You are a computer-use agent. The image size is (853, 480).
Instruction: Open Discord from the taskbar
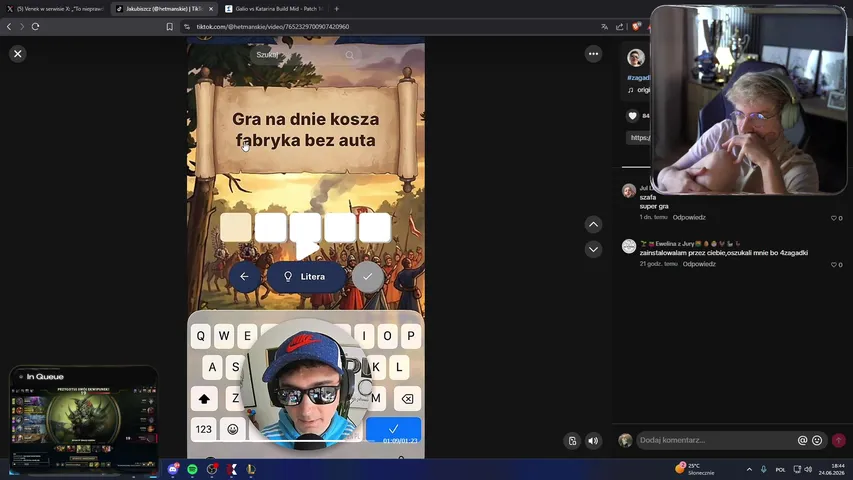[x=173, y=469]
